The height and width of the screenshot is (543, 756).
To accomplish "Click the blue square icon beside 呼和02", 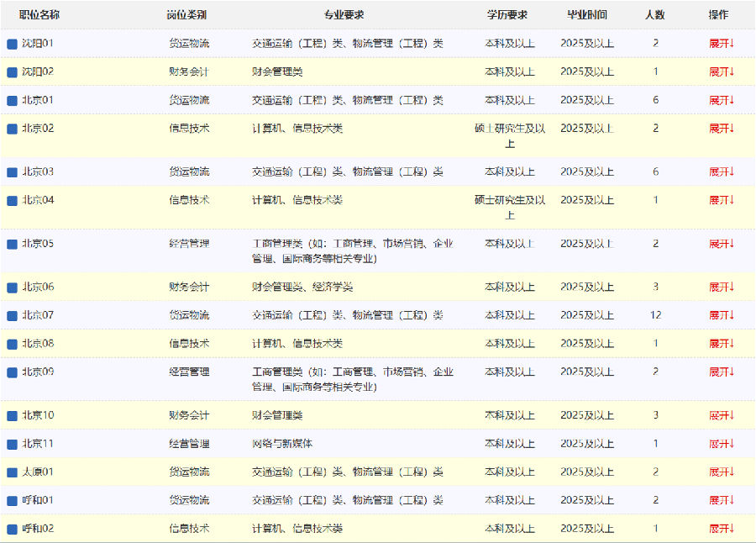I will tap(12, 530).
